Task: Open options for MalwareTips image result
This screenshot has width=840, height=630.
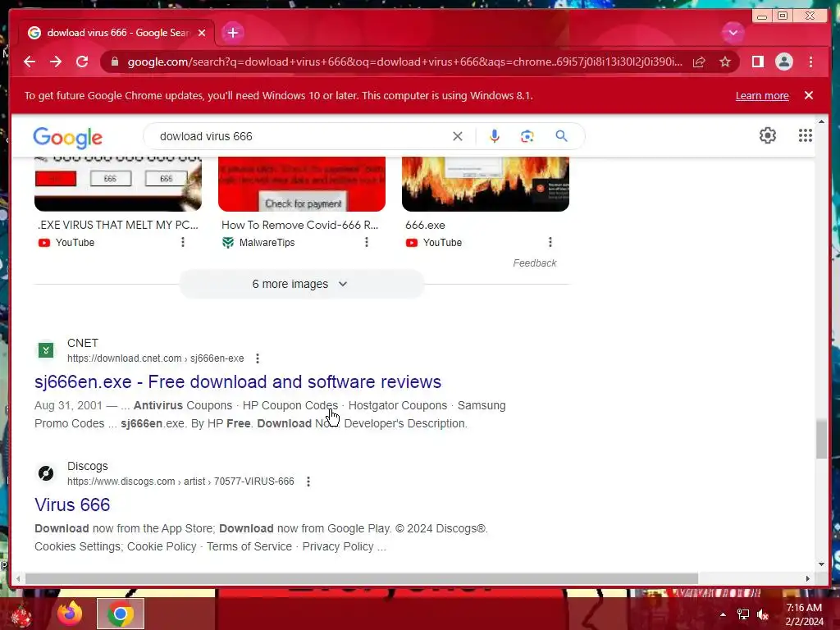Action: pos(367,242)
